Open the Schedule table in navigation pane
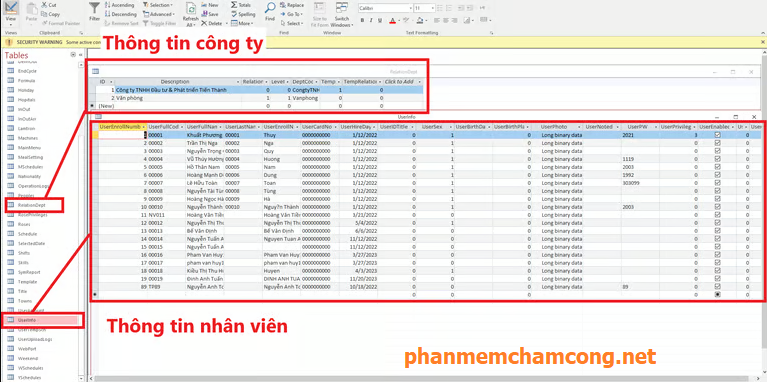767x382 pixels. pos(28,234)
